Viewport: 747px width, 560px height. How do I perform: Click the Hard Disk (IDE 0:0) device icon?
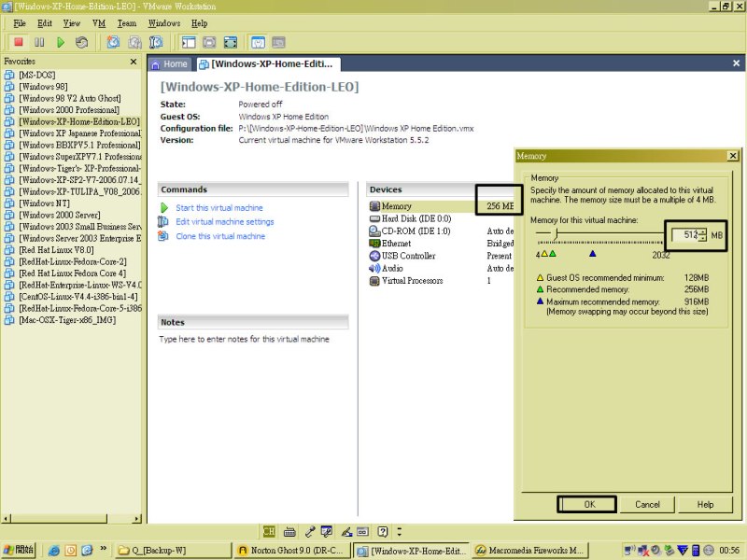point(374,218)
